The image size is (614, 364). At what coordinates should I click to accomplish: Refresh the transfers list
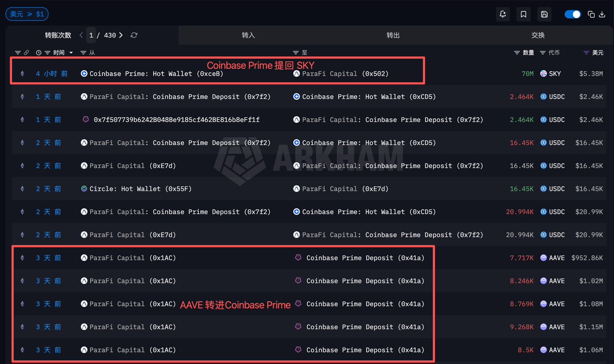pyautogui.click(x=134, y=35)
